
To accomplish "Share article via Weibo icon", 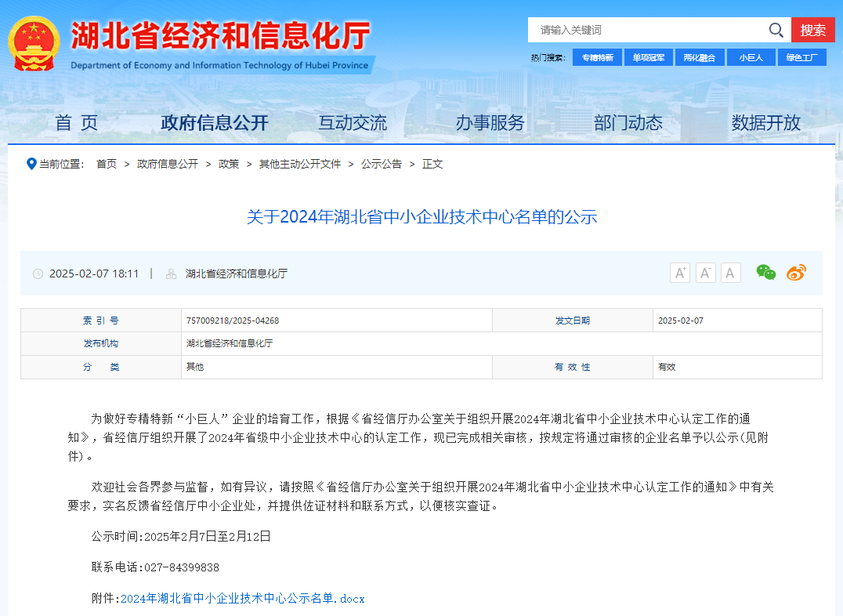I will tap(796, 273).
